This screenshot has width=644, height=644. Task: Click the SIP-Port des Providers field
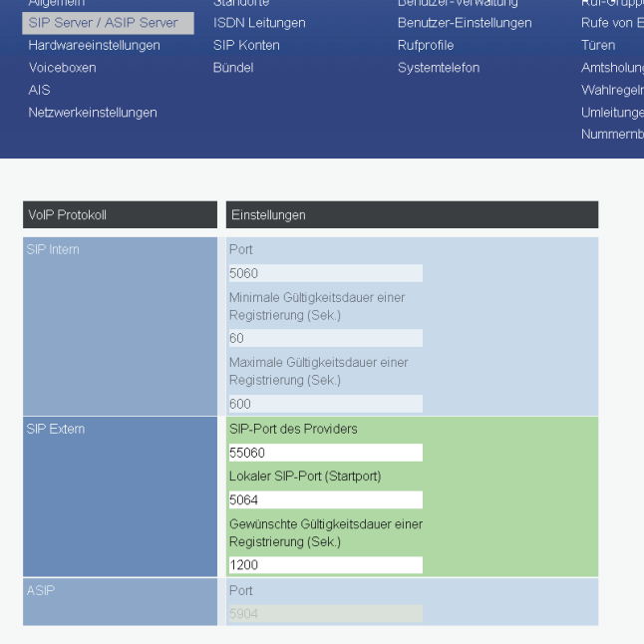(x=325, y=453)
